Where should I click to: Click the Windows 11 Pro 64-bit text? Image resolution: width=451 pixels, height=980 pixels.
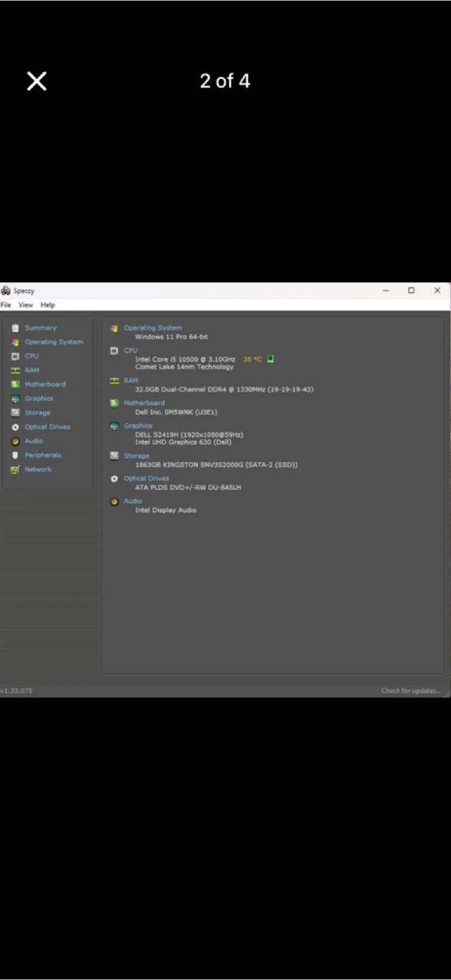pyautogui.click(x=171, y=337)
